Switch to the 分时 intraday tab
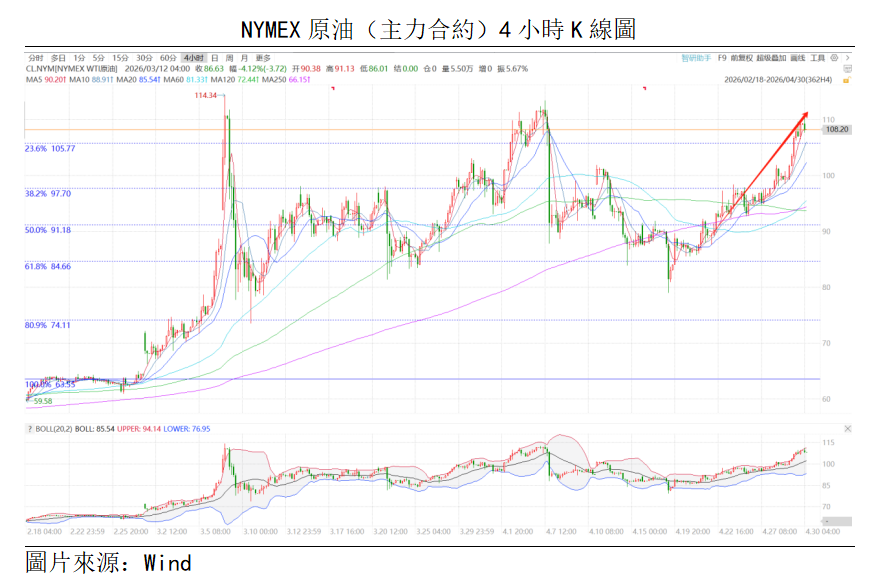876x587 pixels. point(36,58)
